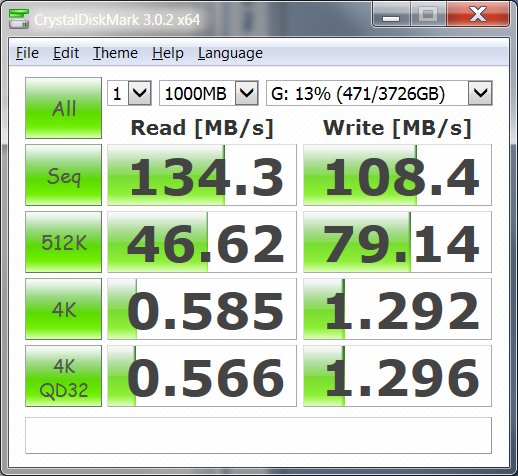
Task: Click the 4K write result 1.292
Action: [x=397, y=309]
